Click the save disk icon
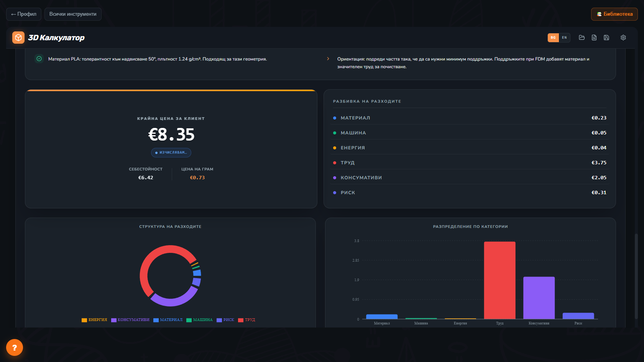Image resolution: width=644 pixels, height=362 pixels. (606, 38)
